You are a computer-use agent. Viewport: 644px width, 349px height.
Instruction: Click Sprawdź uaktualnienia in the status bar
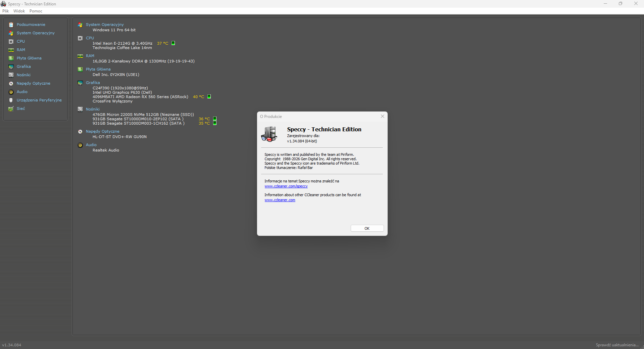[x=617, y=345]
